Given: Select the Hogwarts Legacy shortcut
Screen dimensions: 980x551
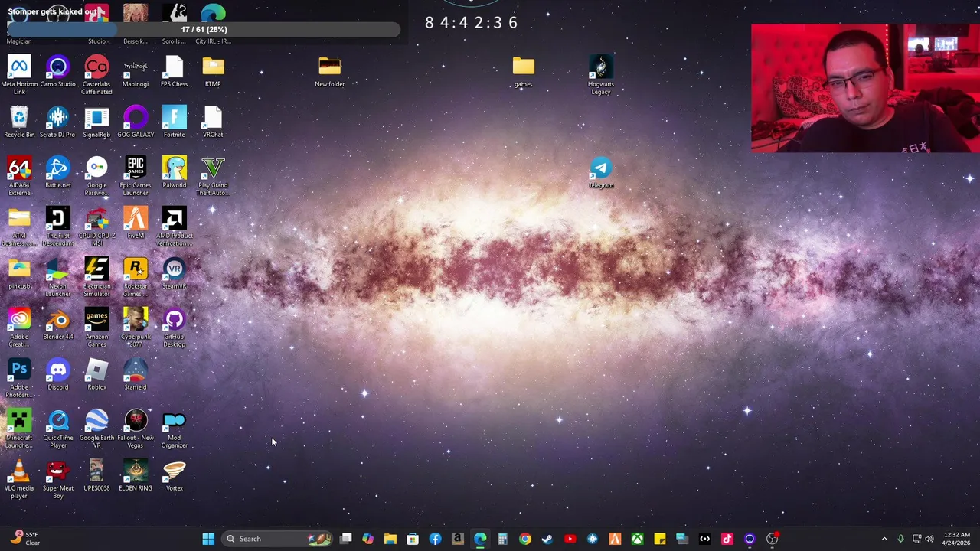Looking at the screenshot, I should pyautogui.click(x=601, y=75).
